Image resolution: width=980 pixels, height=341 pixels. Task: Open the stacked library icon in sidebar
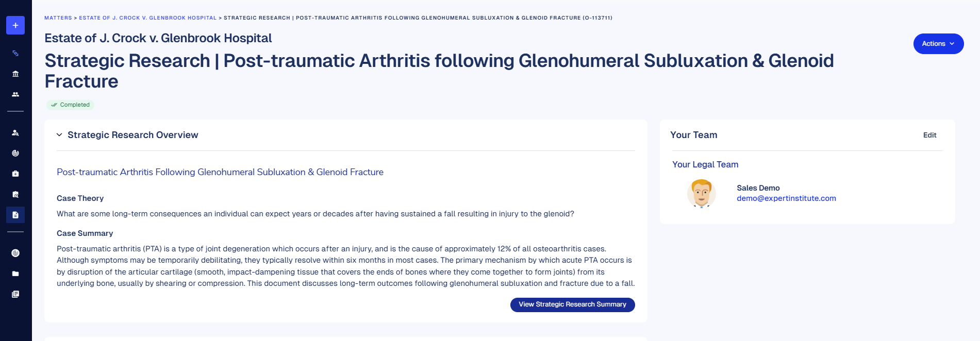15,294
